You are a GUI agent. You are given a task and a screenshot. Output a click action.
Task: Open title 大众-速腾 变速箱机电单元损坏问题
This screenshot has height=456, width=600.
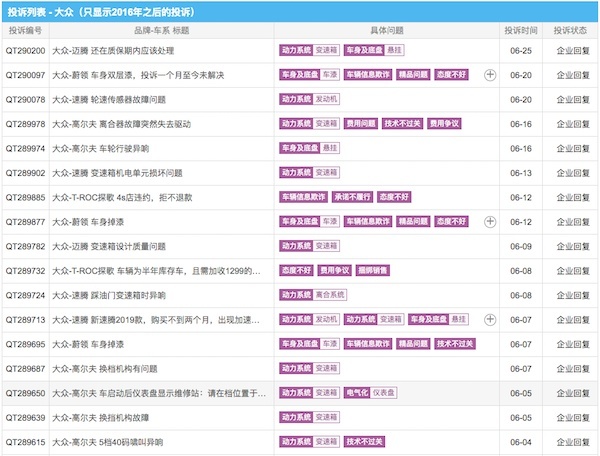pyautogui.click(x=117, y=173)
